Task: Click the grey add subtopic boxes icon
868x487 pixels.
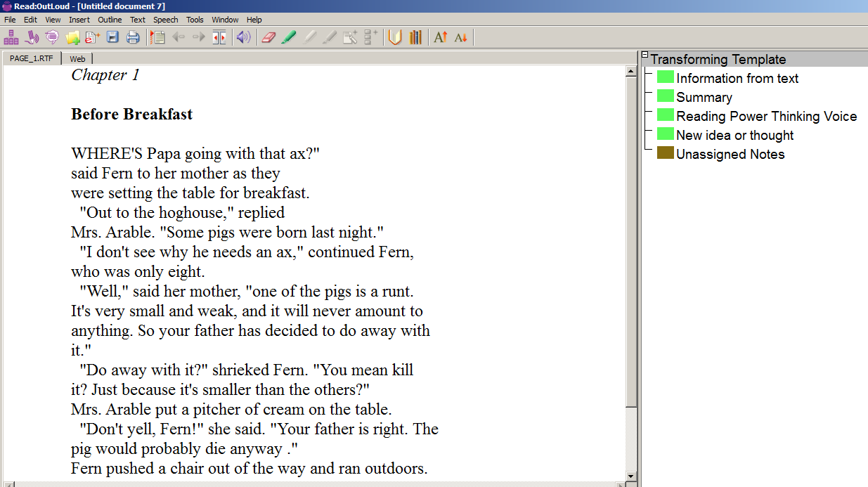Action: coord(370,37)
